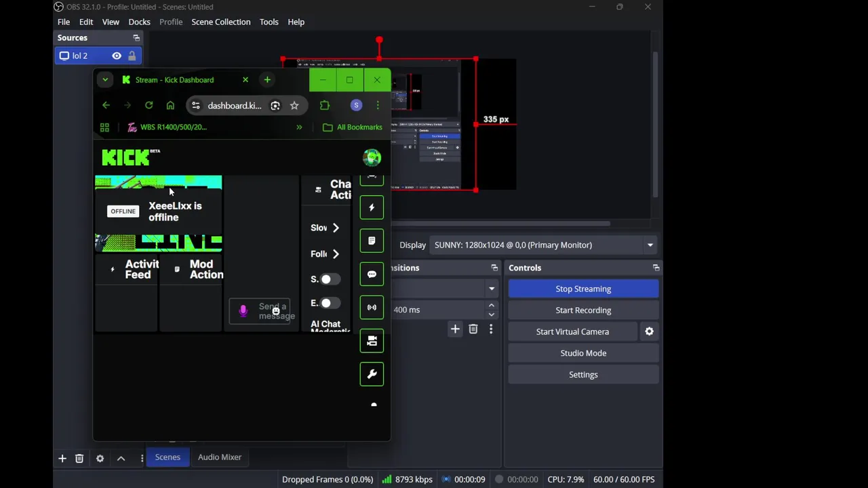
Task: Click Stop Streaming button
Action: click(x=583, y=289)
